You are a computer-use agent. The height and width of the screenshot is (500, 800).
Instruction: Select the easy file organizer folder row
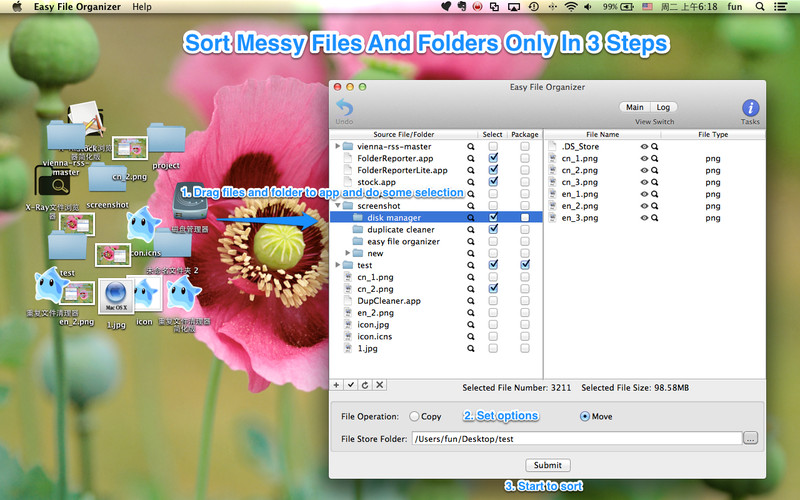pyautogui.click(x=436, y=241)
